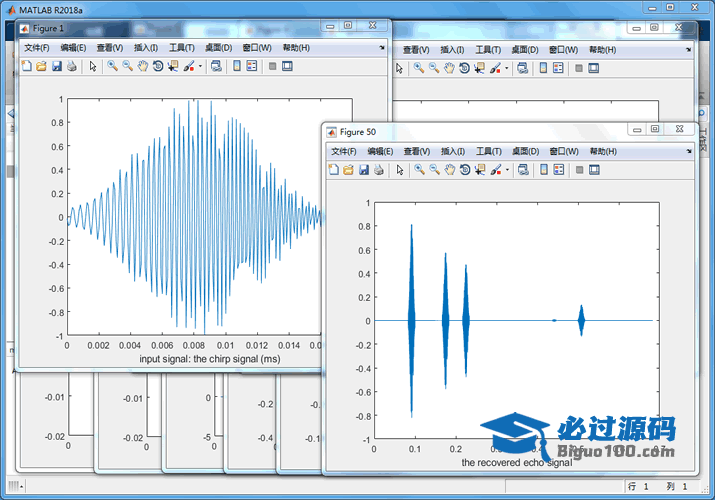The width and height of the screenshot is (715, 500).
Task: Choose Rotate 3D tool in Figure 1
Action: tap(158, 67)
